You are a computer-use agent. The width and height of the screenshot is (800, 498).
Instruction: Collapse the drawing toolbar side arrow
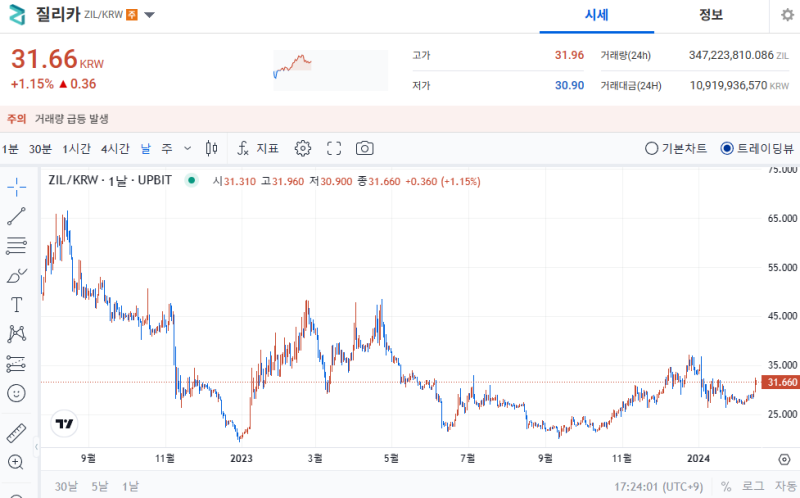(x=36, y=447)
